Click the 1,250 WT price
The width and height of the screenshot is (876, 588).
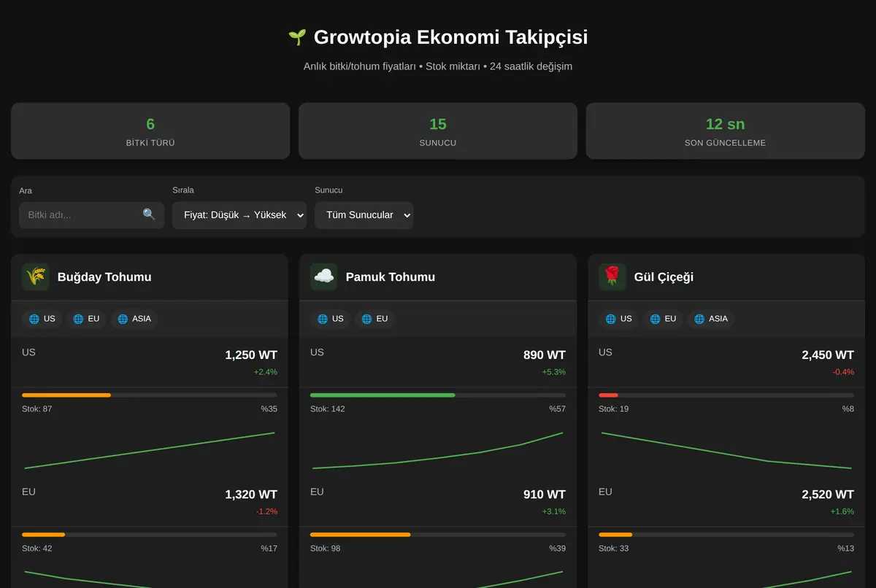click(x=251, y=355)
